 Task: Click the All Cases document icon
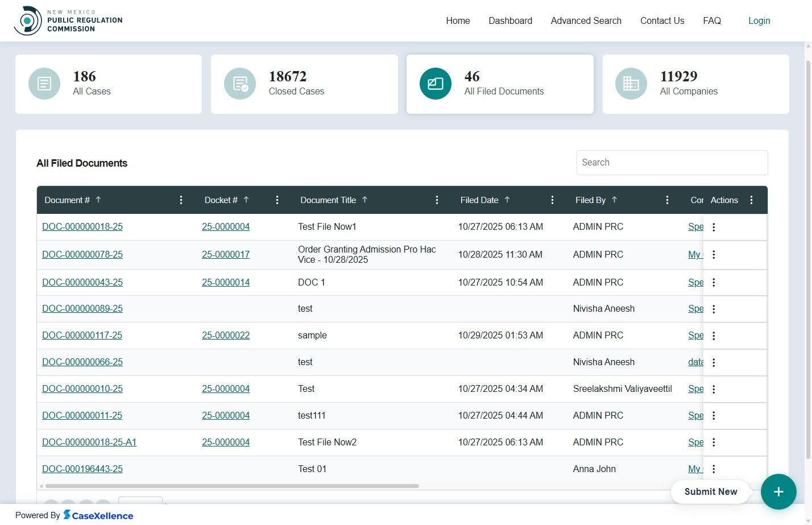pyautogui.click(x=44, y=83)
